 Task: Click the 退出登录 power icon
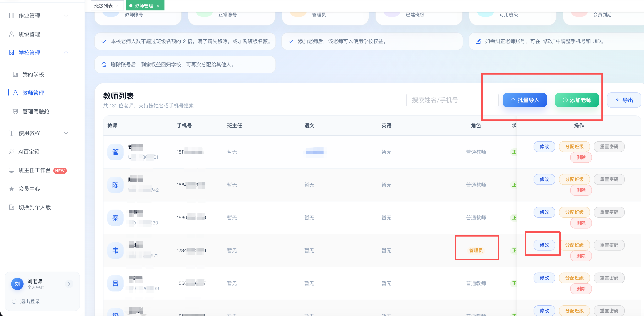tap(14, 301)
